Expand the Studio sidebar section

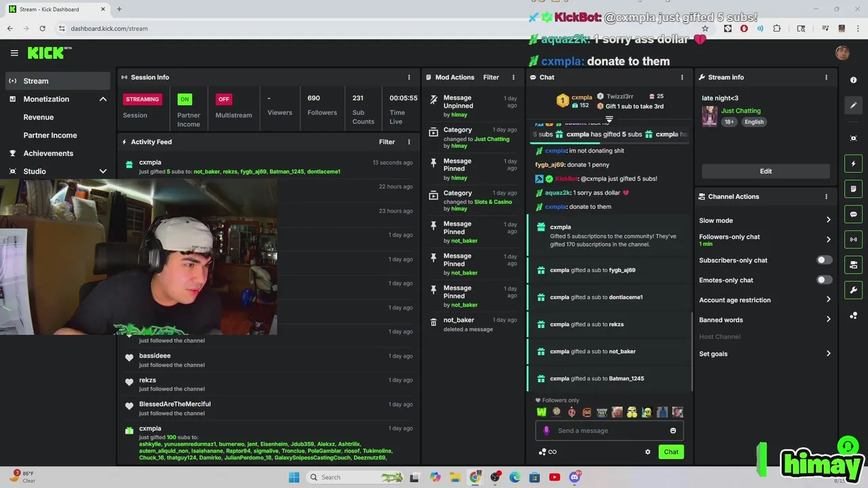(x=103, y=171)
